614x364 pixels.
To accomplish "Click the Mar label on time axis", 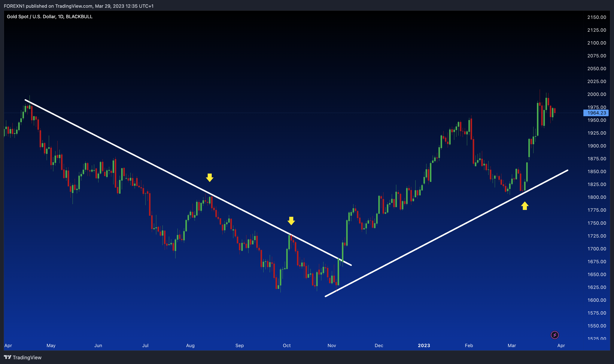I will (512, 345).
